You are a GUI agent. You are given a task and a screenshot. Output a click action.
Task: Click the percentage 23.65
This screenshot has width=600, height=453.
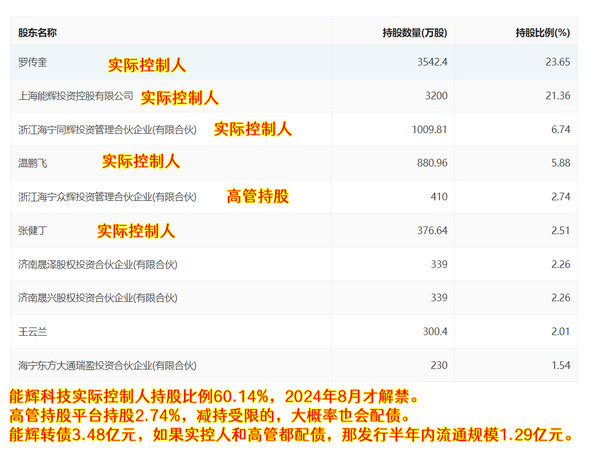pyautogui.click(x=558, y=62)
